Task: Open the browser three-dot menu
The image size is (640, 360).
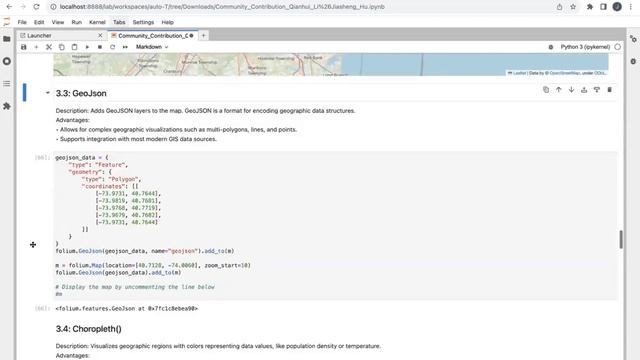Action: [631, 7]
